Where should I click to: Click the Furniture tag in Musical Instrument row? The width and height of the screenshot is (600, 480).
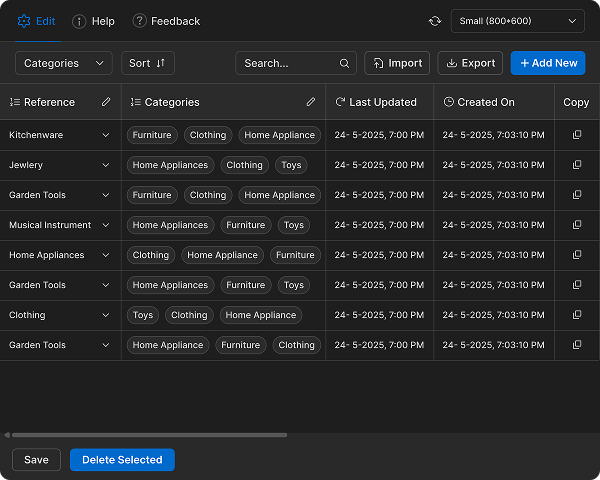246,225
